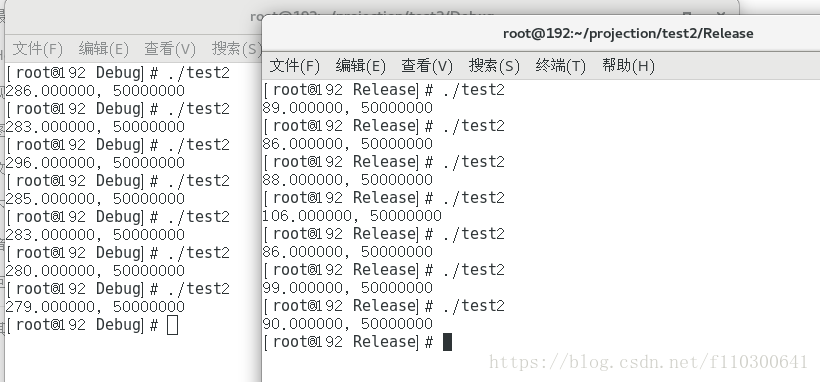
Task: Open 终端(T) menu in Release terminal
Action: [x=561, y=66]
